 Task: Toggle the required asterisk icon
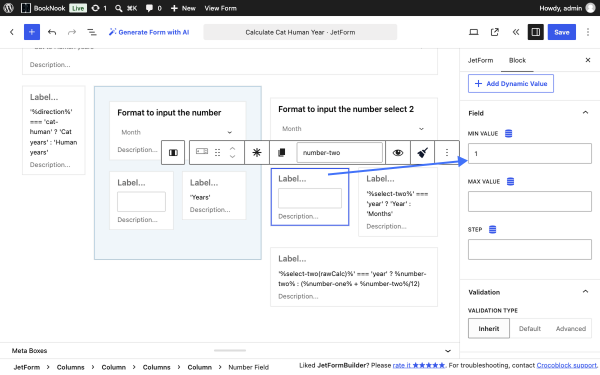click(257, 152)
